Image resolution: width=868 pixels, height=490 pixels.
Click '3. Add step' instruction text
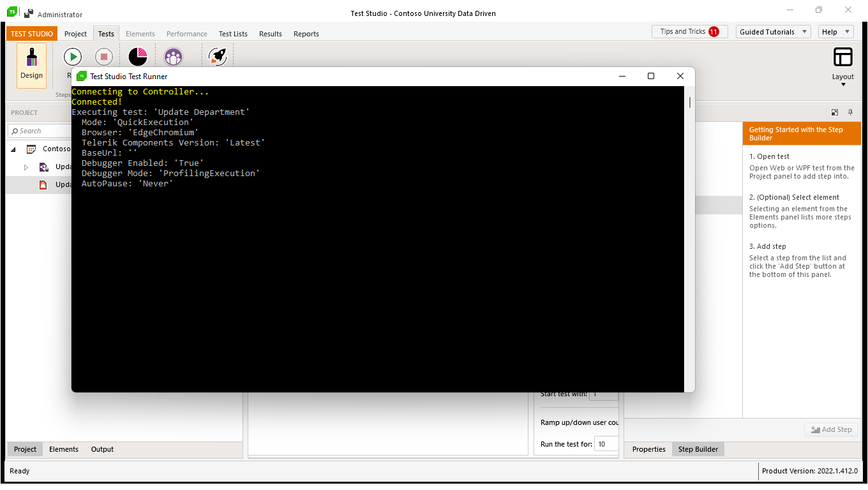(x=768, y=246)
